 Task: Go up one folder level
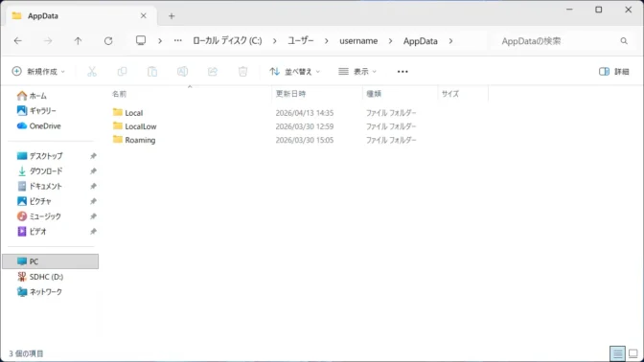pos(78,40)
